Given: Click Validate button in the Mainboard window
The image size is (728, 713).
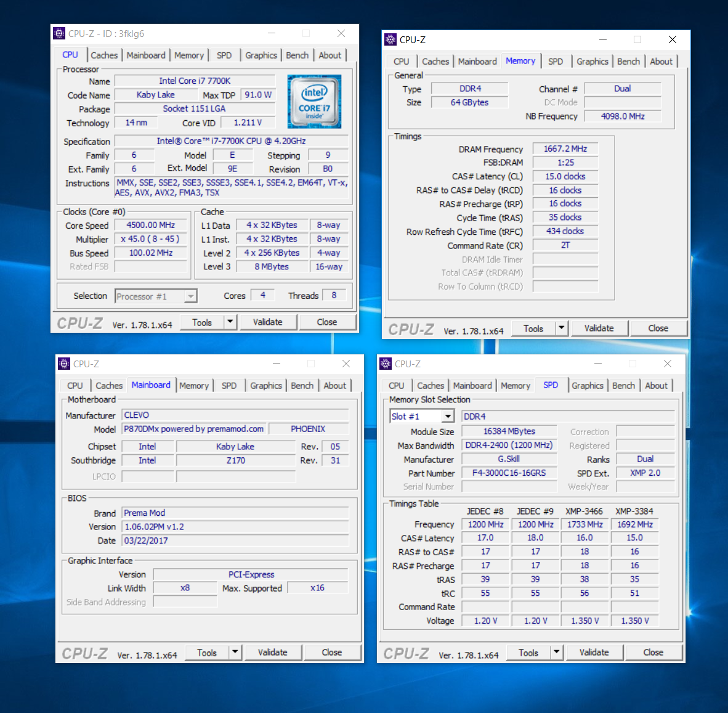Looking at the screenshot, I should (273, 652).
